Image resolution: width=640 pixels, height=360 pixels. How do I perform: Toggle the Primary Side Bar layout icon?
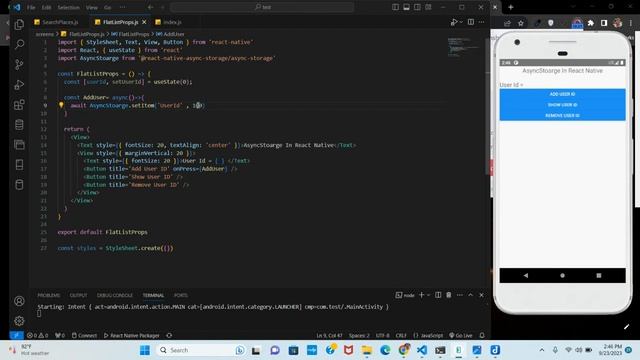[x=395, y=7]
